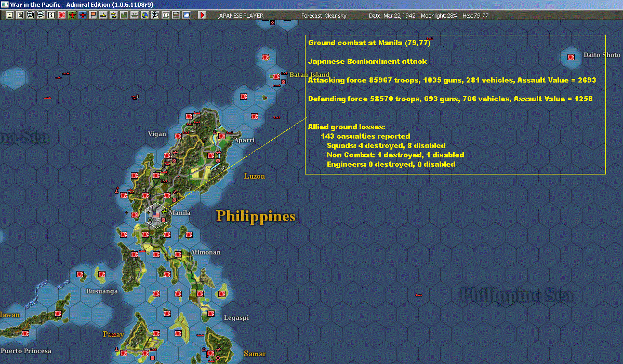Select the red plane on green icon
Screen dimensions: 623x364
pyautogui.click(x=72, y=15)
